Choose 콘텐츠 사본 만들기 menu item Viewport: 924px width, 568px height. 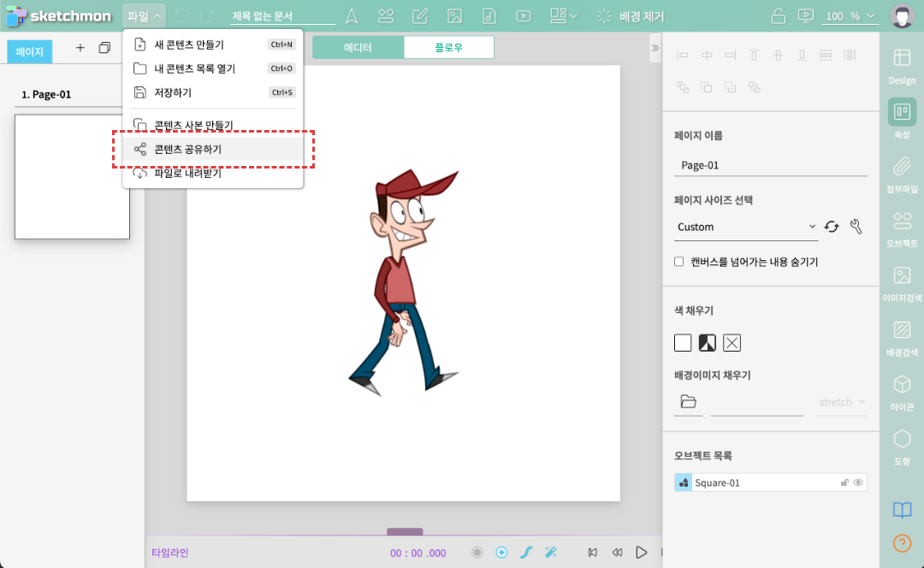213,125
